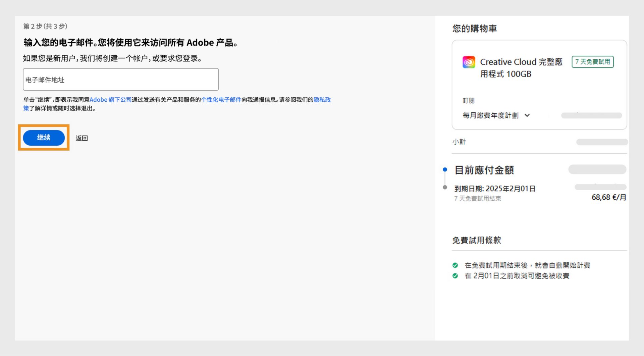Click the 第 2 步 (共 3 步) step indicator text

pyautogui.click(x=45, y=26)
